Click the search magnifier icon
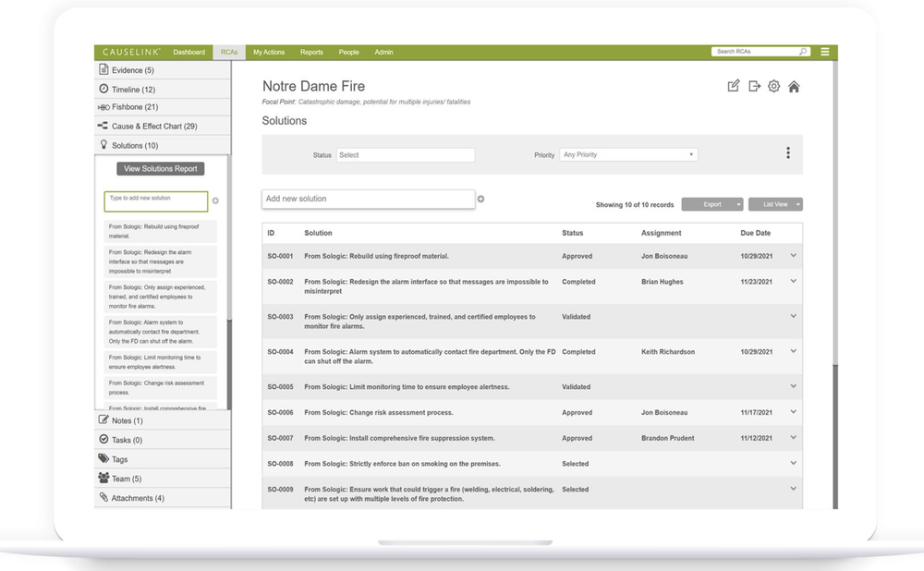924x571 pixels. pyautogui.click(x=803, y=51)
